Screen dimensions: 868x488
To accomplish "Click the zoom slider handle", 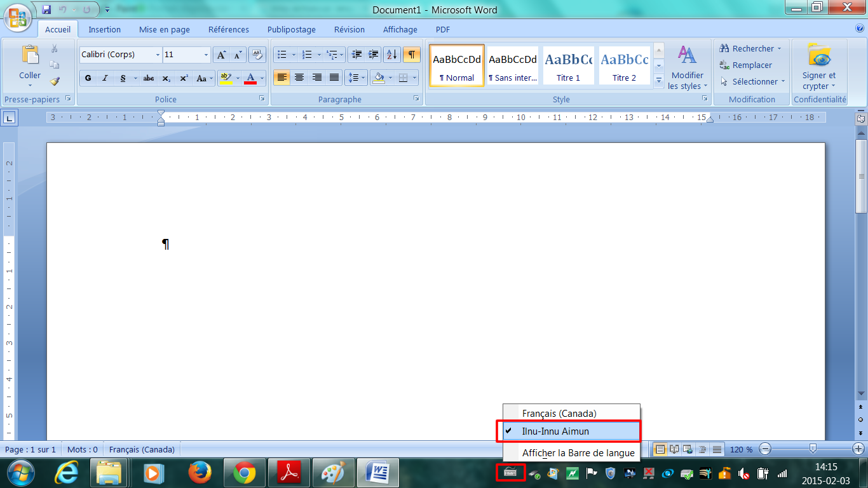I will pyautogui.click(x=813, y=449).
